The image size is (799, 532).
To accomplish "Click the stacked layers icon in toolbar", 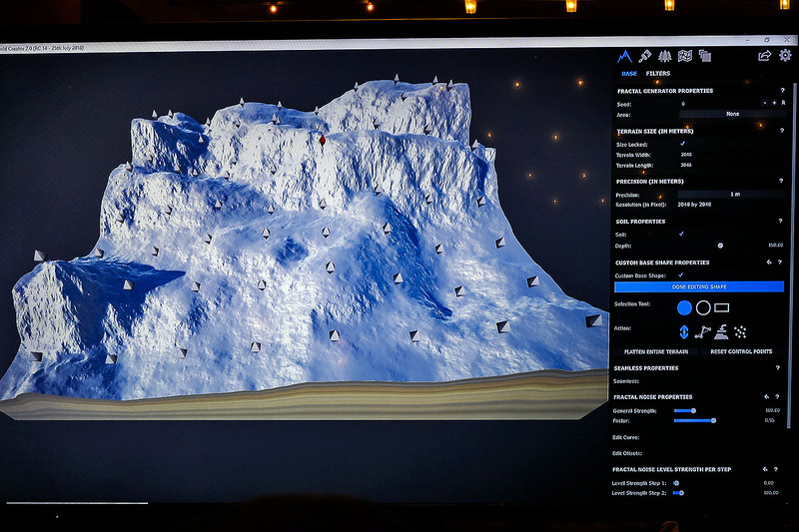I will (x=705, y=56).
